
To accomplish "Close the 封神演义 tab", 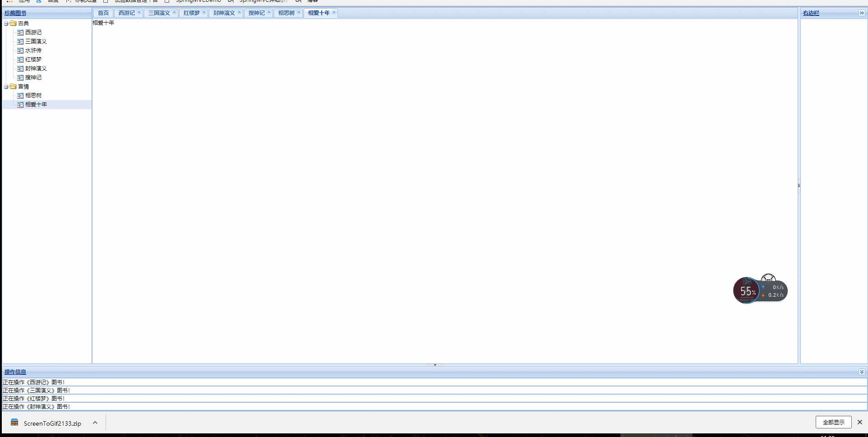I will tap(239, 12).
